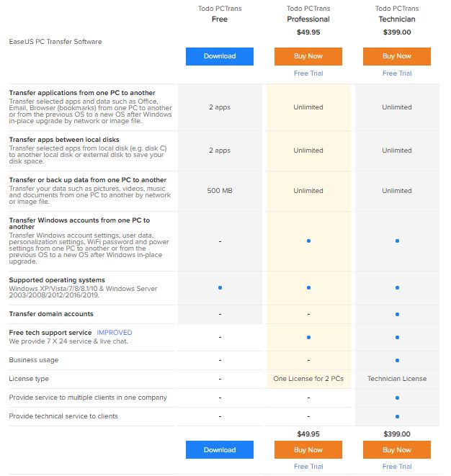451x476 pixels.
Task: Click Technician dot for business usage
Action: pos(397,360)
